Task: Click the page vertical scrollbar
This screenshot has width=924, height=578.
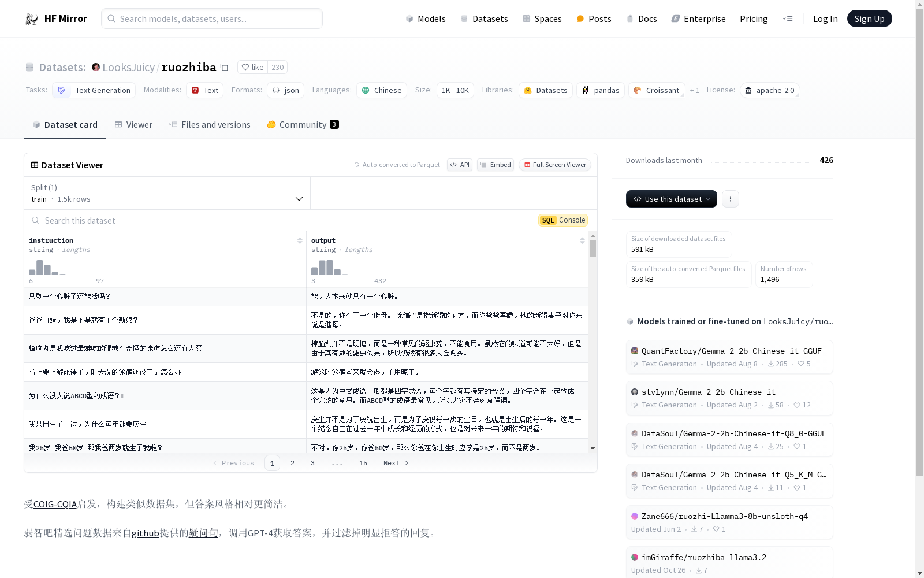Action: [x=919, y=243]
